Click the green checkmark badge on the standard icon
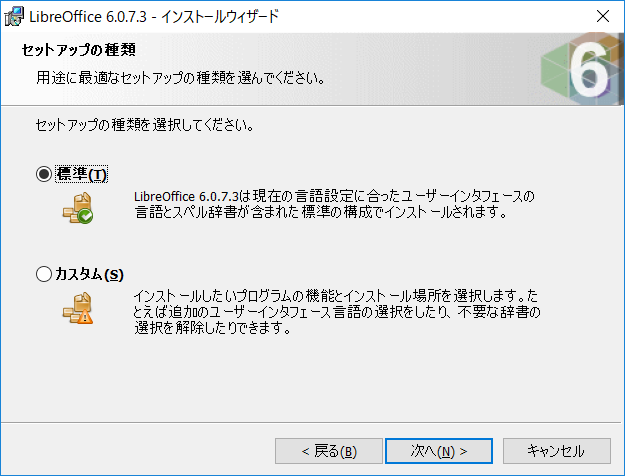The image size is (625, 476). (x=85, y=216)
